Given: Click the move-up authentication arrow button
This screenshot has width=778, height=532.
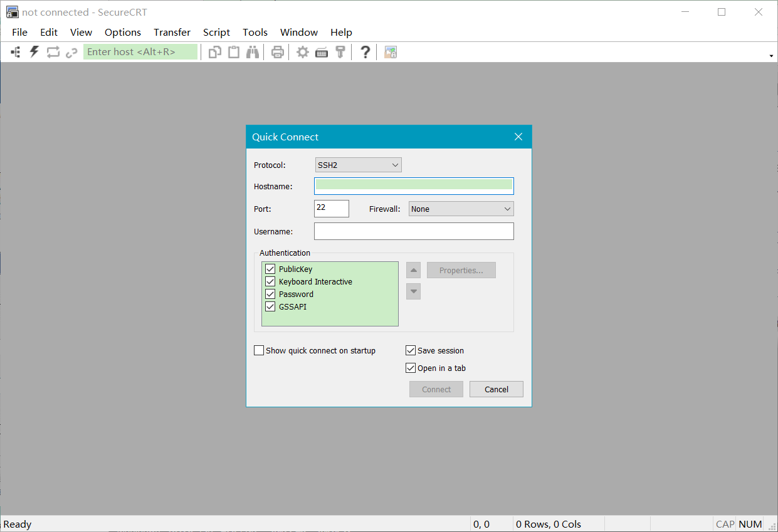Looking at the screenshot, I should 413,270.
